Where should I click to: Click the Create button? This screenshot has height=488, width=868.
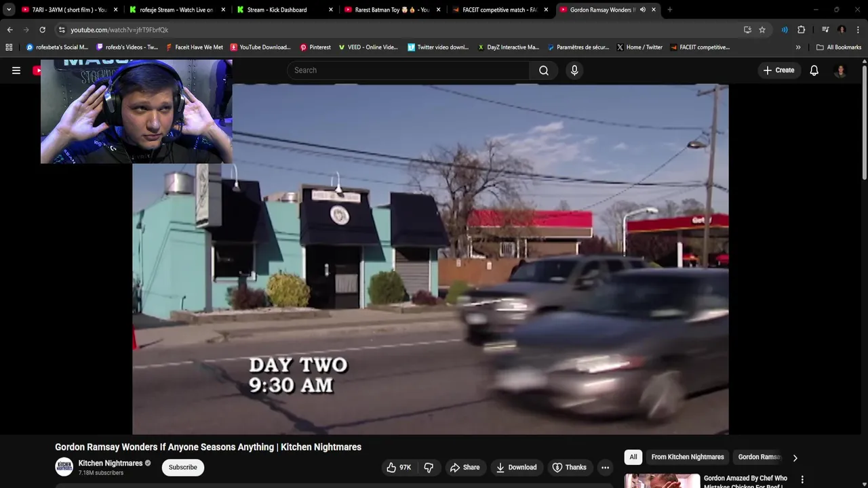pyautogui.click(x=778, y=70)
